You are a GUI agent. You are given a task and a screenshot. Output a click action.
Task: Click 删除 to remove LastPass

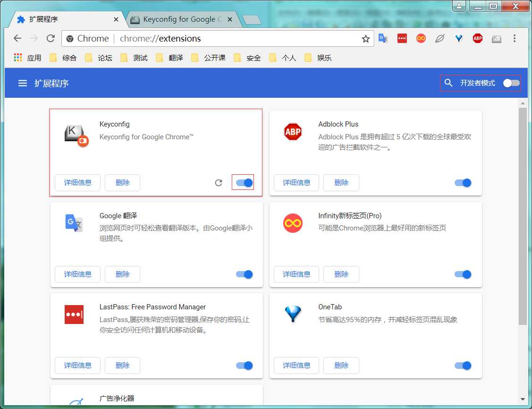[122, 366]
